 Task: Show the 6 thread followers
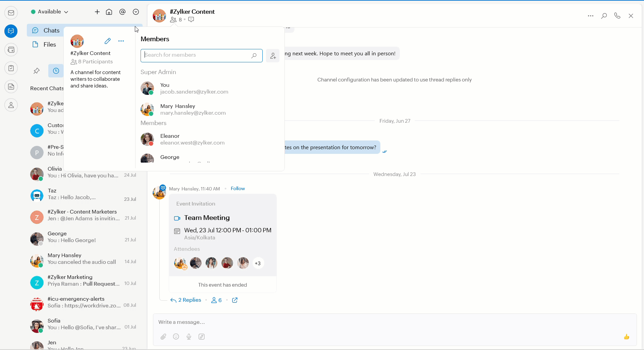(216, 300)
